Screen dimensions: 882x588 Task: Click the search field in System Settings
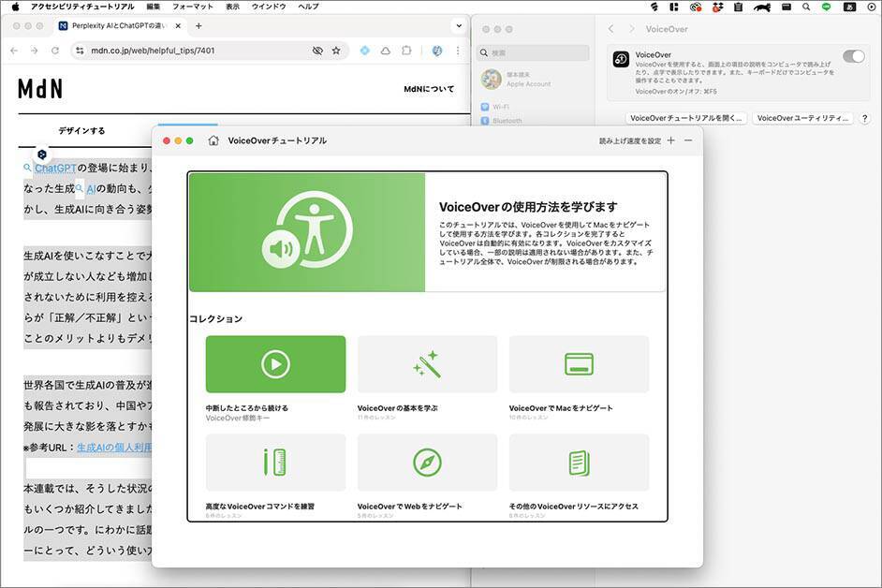coord(534,53)
